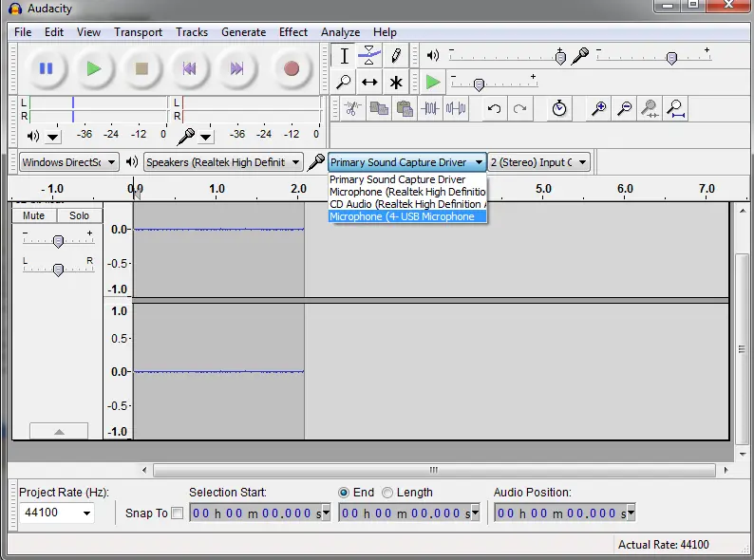This screenshot has width=754, height=560.
Task: Click the Paste clipboard icon
Action: click(x=405, y=108)
